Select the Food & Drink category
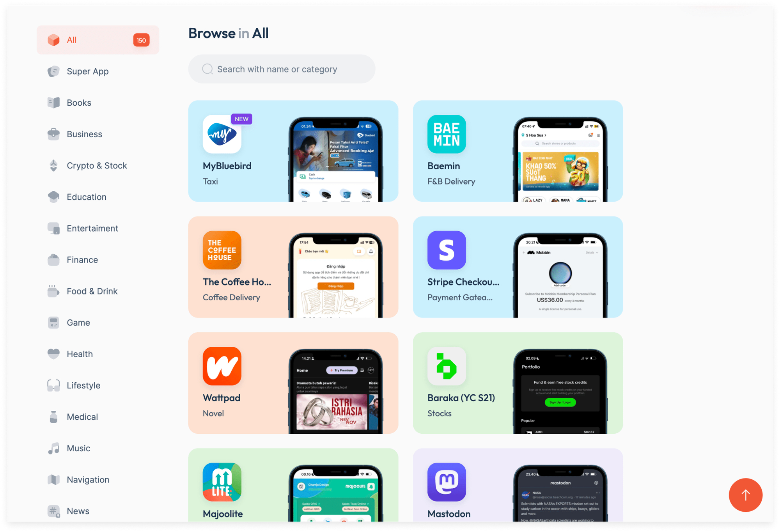 [x=92, y=291]
